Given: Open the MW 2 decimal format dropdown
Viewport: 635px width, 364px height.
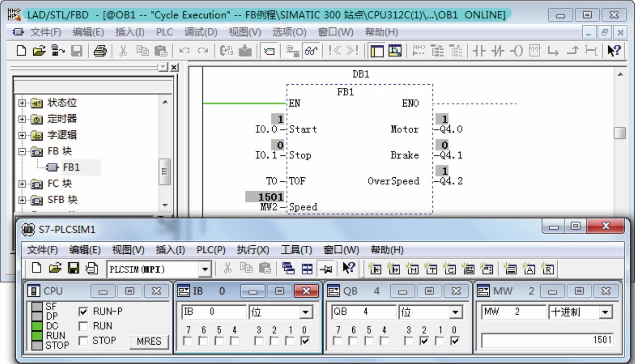Looking at the screenshot, I should pos(606,312).
